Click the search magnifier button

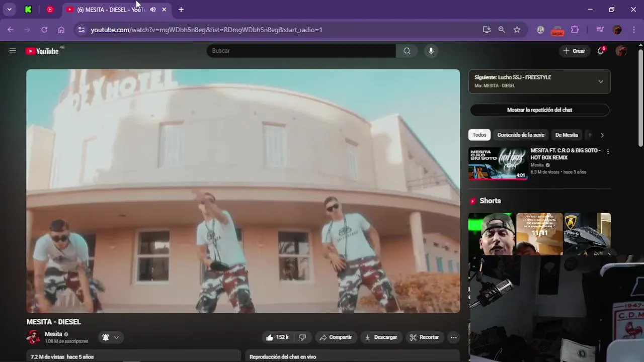click(407, 51)
